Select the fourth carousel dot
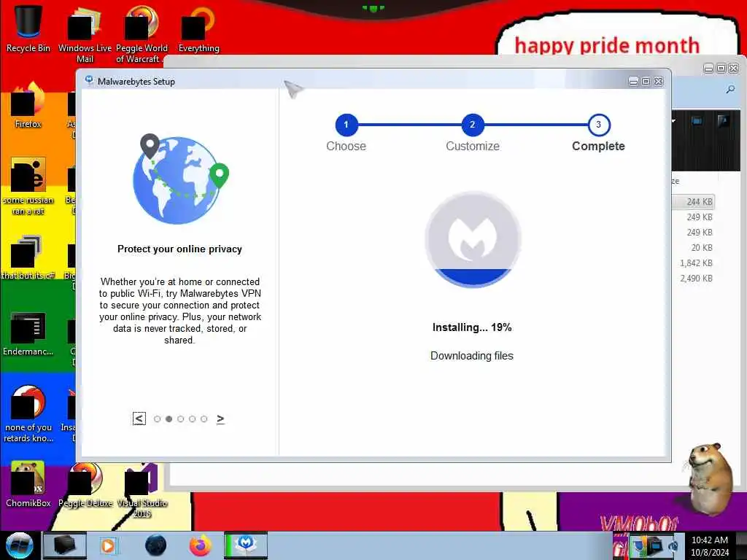The width and height of the screenshot is (747, 560). 193,419
